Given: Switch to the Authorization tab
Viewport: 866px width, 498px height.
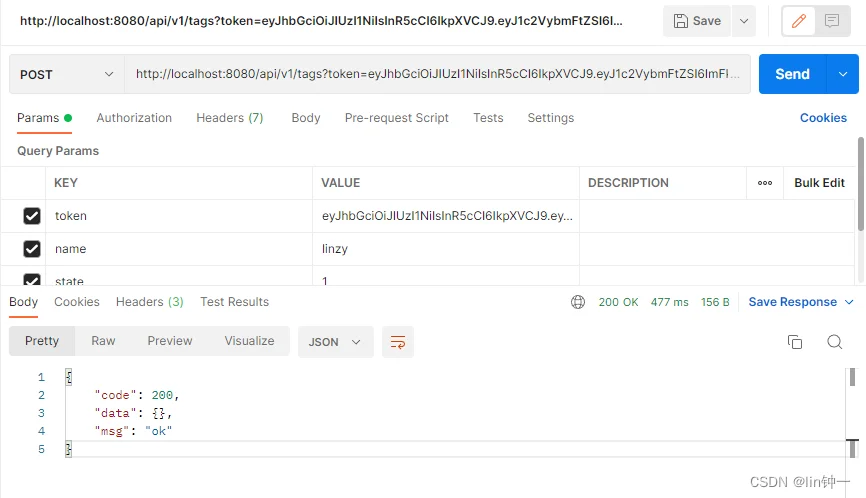Looking at the screenshot, I should [134, 118].
